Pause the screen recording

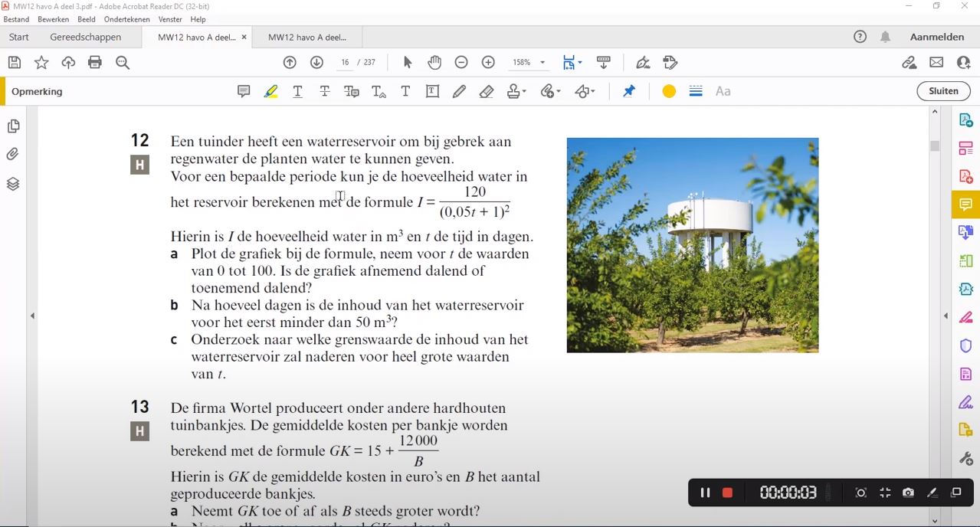point(705,493)
